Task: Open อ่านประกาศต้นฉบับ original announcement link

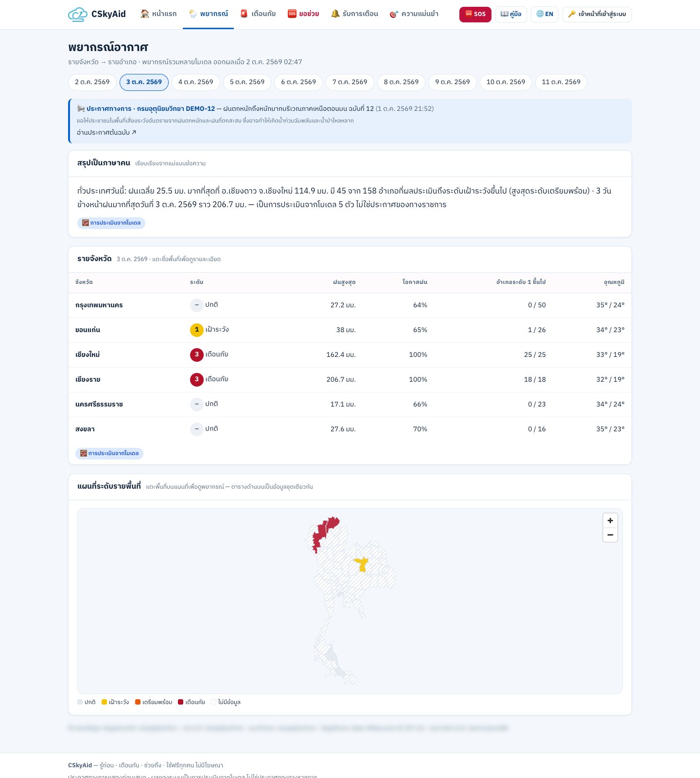Action: coord(106,132)
